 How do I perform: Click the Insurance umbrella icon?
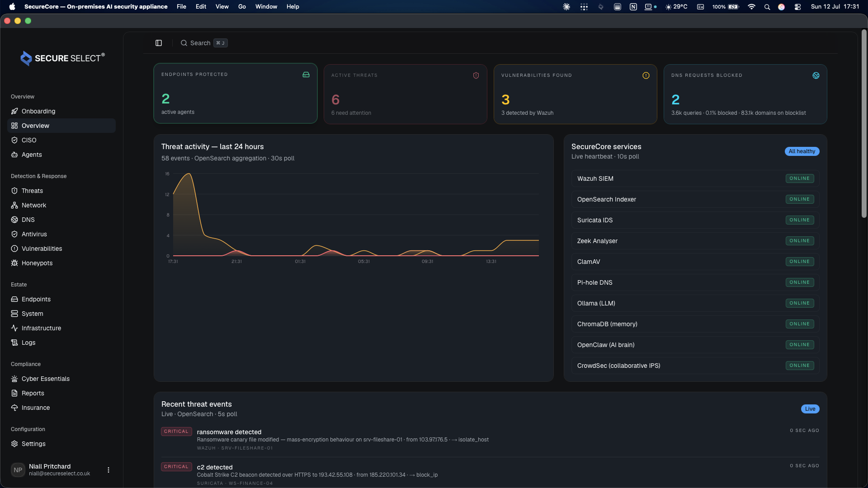(14, 408)
